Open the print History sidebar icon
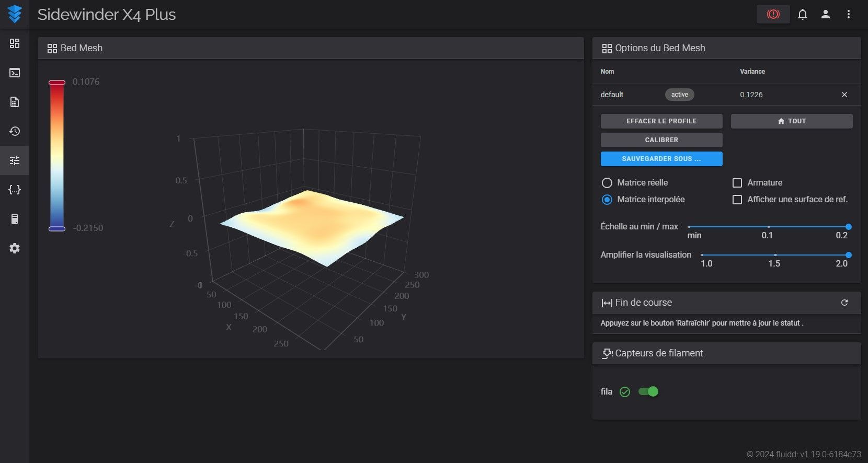The width and height of the screenshot is (868, 463). (15, 131)
